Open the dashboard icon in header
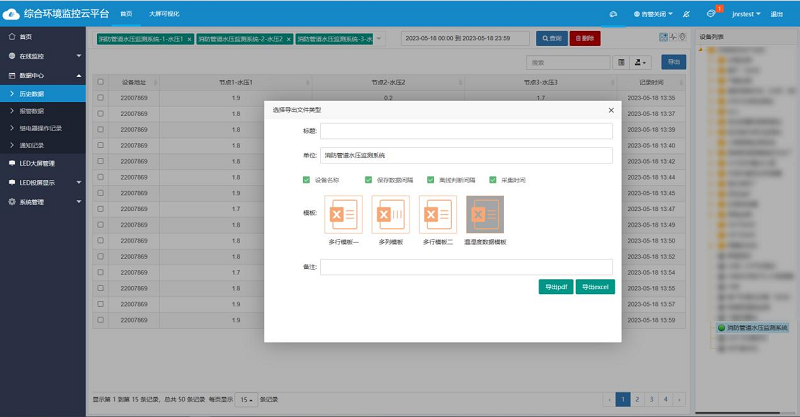 (612, 15)
